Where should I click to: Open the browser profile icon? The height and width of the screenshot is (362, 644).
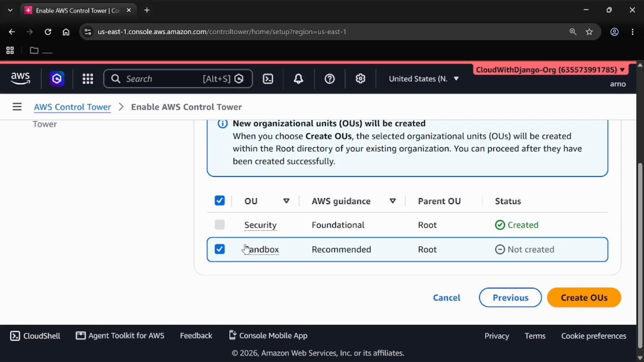click(x=614, y=32)
